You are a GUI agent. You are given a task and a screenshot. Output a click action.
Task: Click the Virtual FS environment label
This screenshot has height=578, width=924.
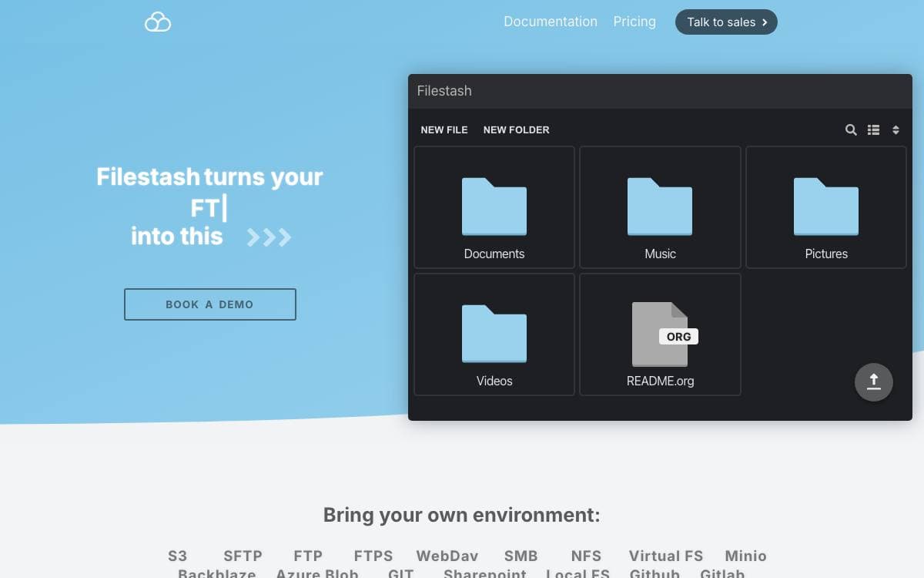click(x=666, y=556)
